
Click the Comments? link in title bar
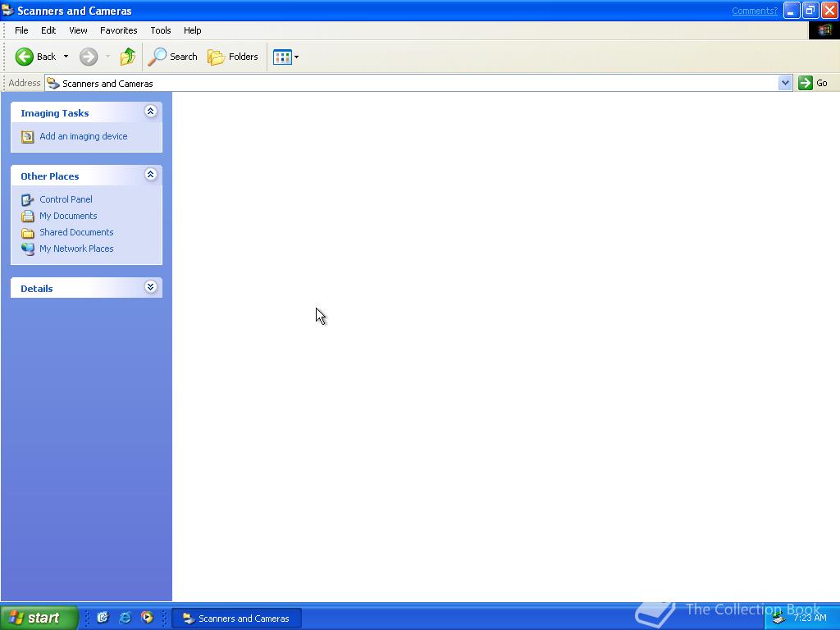click(x=755, y=11)
